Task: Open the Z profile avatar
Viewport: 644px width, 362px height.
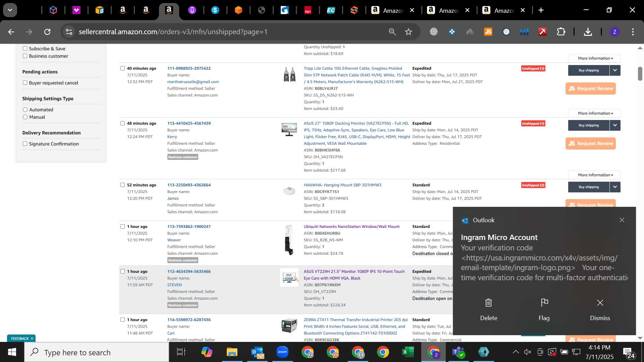Action: pos(614,32)
